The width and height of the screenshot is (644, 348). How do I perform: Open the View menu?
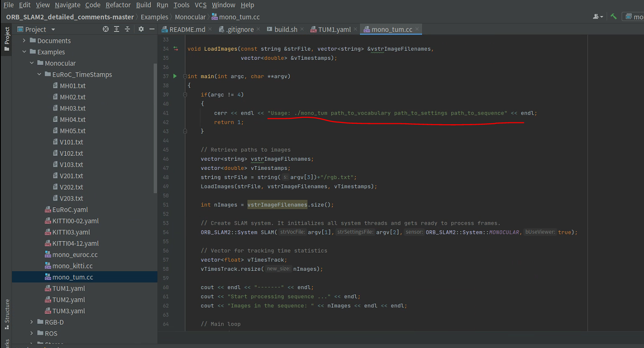click(43, 5)
